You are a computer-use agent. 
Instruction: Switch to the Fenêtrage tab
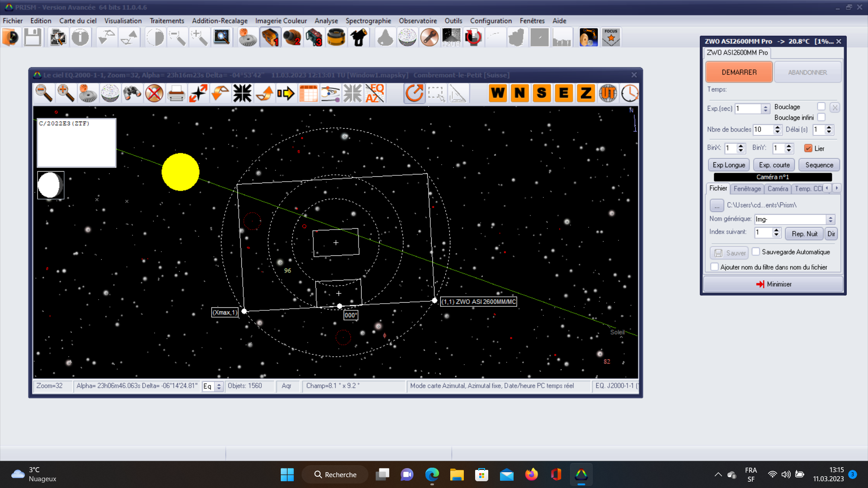[747, 189]
